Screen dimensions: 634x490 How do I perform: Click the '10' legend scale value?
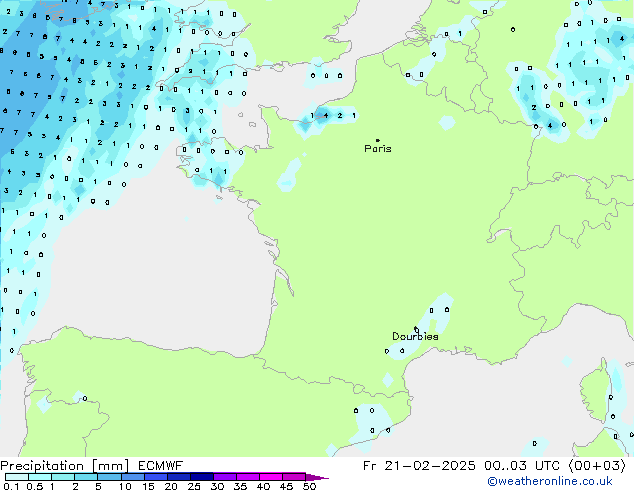click(x=125, y=486)
